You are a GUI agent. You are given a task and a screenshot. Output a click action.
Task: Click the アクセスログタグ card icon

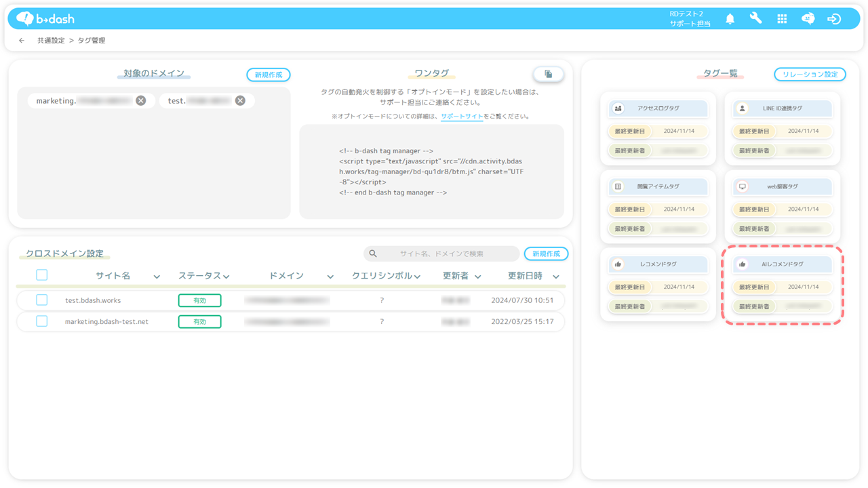[x=618, y=108]
